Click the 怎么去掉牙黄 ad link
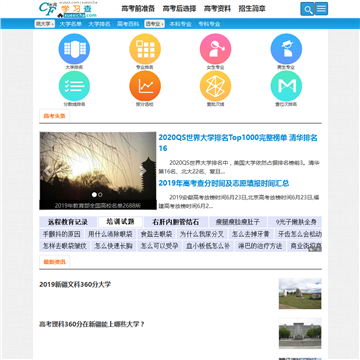Screen dimensions: 360x360 click(251, 234)
